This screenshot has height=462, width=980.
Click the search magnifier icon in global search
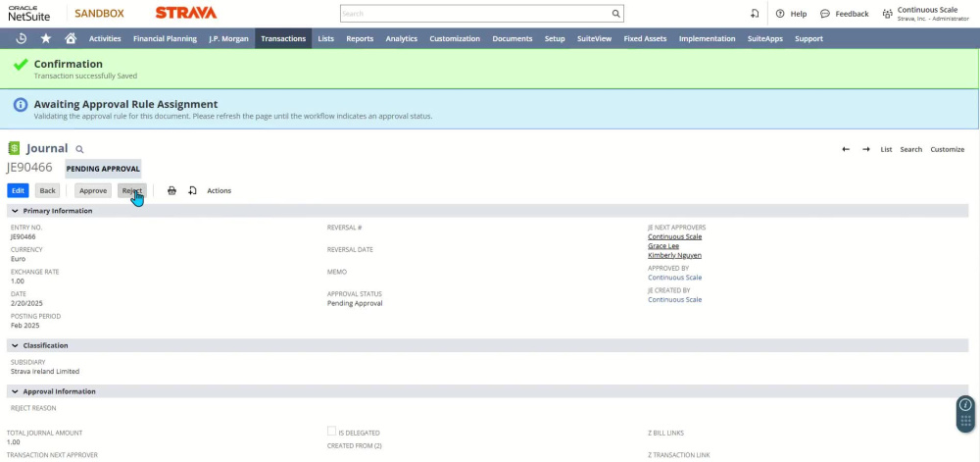click(x=615, y=13)
